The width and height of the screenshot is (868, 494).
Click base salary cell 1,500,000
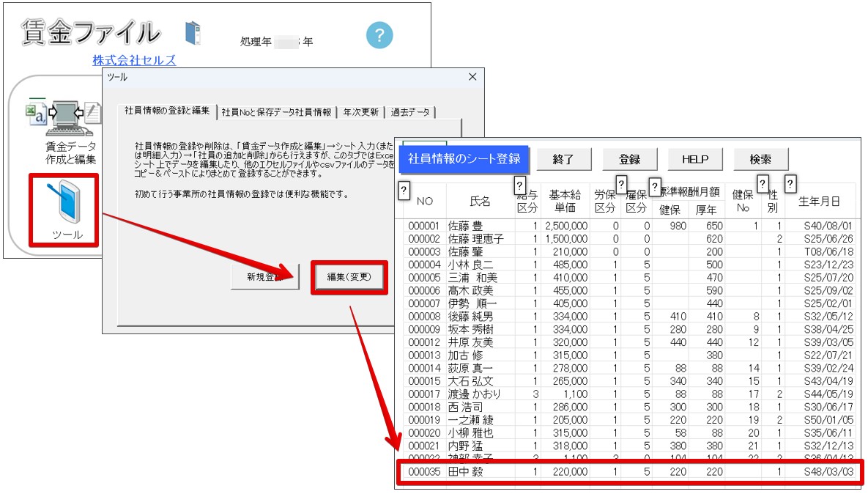point(566,239)
